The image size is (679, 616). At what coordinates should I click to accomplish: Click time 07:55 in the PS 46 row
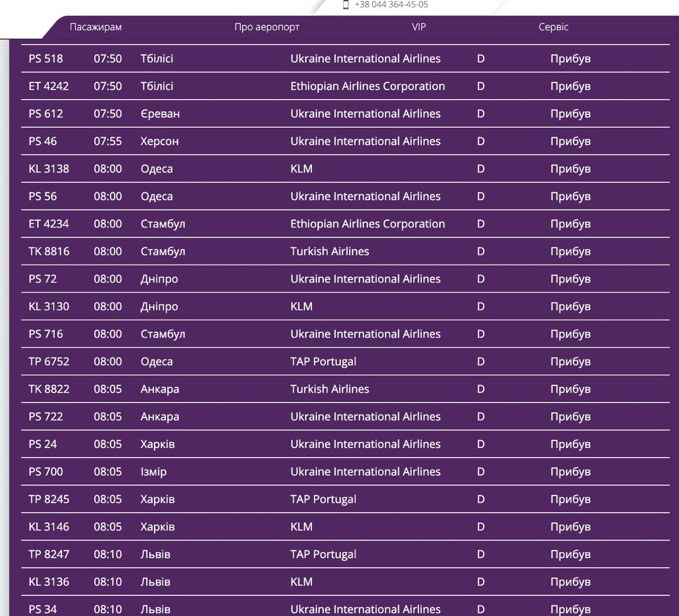pos(108,142)
